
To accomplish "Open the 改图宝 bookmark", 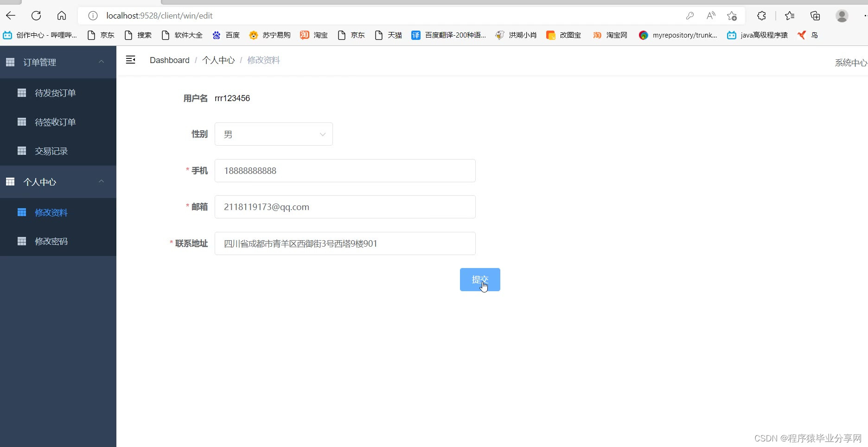I will pos(563,35).
